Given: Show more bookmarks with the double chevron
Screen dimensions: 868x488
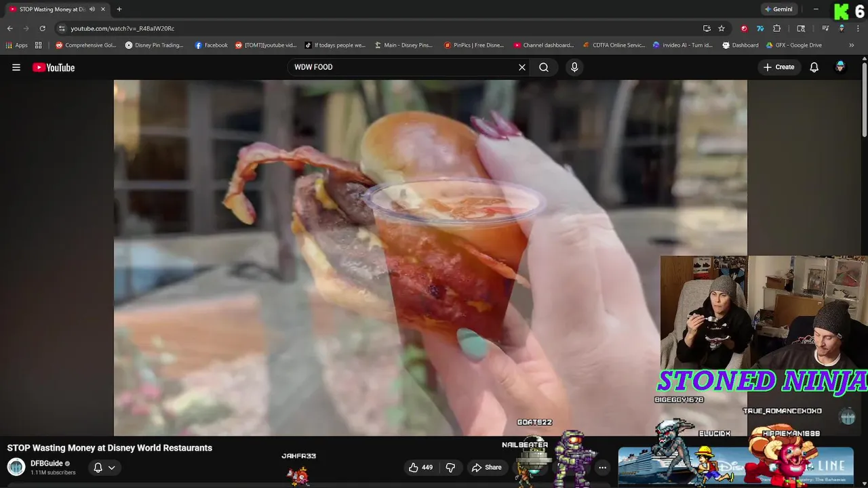Looking at the screenshot, I should [852, 45].
